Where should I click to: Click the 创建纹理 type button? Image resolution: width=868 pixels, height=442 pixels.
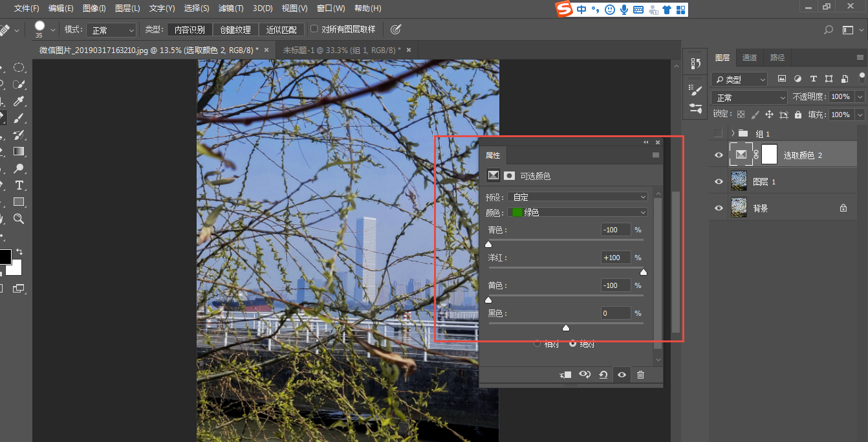point(235,30)
